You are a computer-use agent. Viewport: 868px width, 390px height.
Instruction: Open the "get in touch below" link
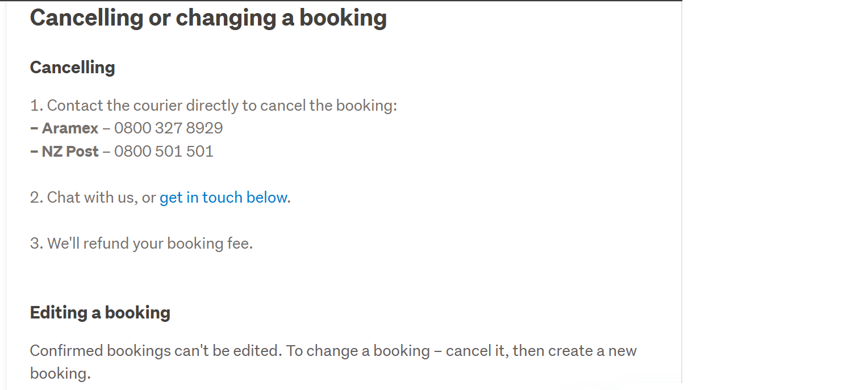pyautogui.click(x=223, y=198)
